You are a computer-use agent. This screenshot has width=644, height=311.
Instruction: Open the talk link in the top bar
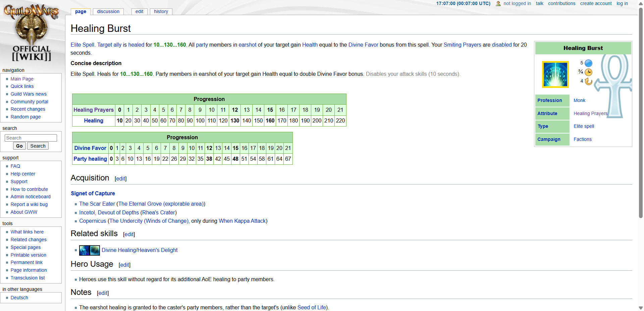539,3
